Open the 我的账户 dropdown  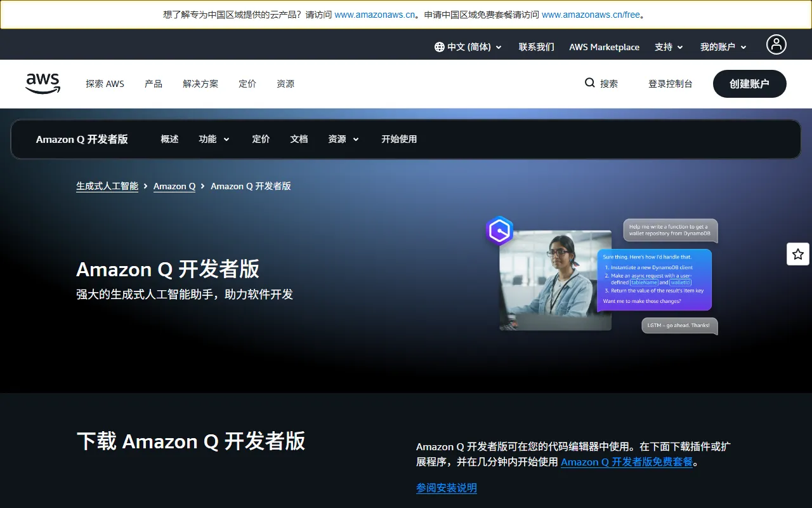coord(723,46)
